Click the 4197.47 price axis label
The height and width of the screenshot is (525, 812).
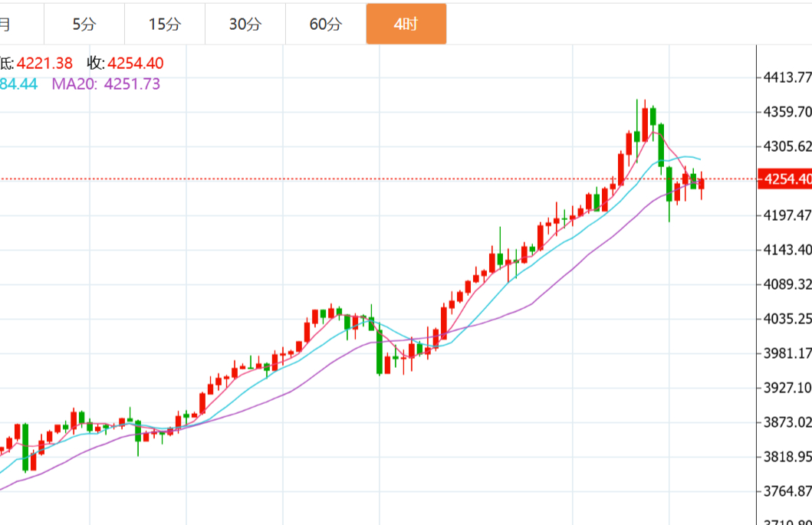pos(787,215)
